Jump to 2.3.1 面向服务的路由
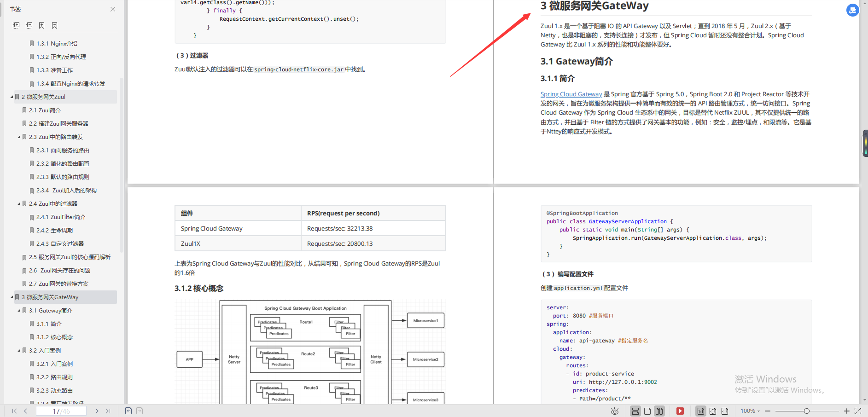Image resolution: width=868 pixels, height=417 pixels. point(63,150)
